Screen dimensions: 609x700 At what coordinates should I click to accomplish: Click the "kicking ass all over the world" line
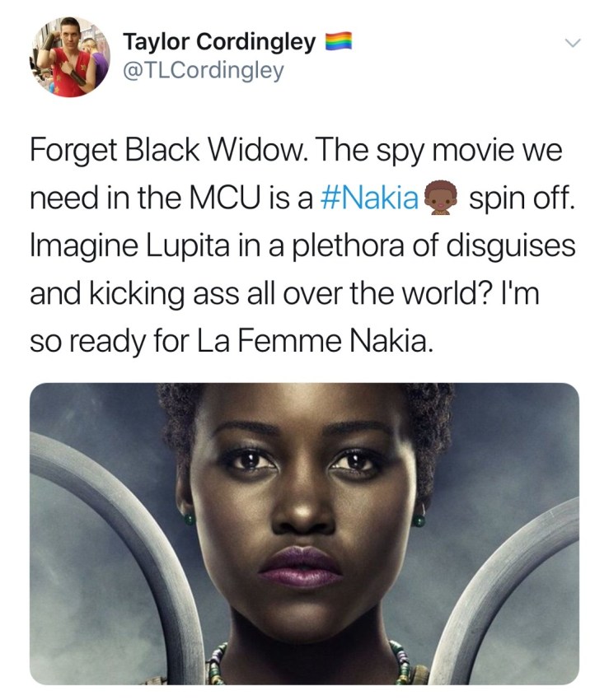click(288, 294)
